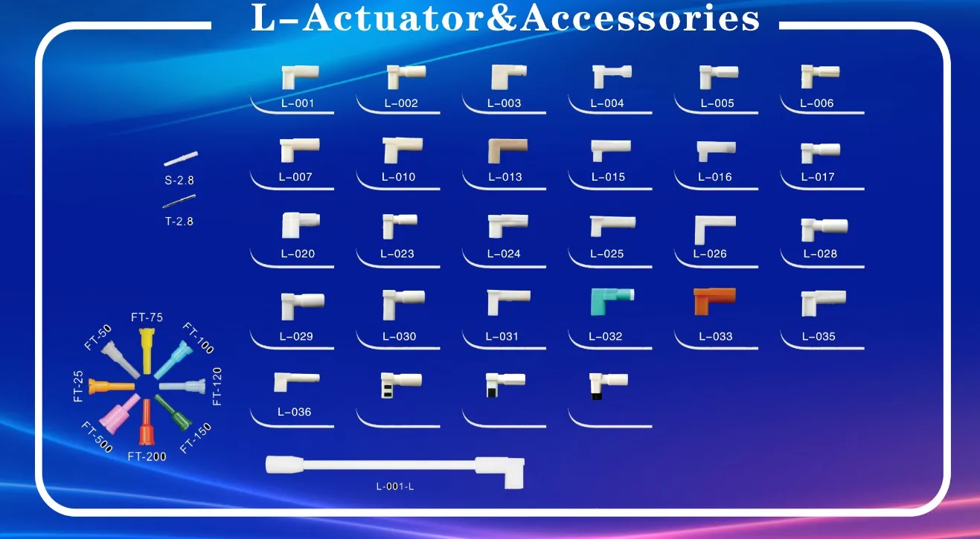Select the 'L-004' label
Image resolution: width=980 pixels, height=539 pixels.
coord(607,103)
